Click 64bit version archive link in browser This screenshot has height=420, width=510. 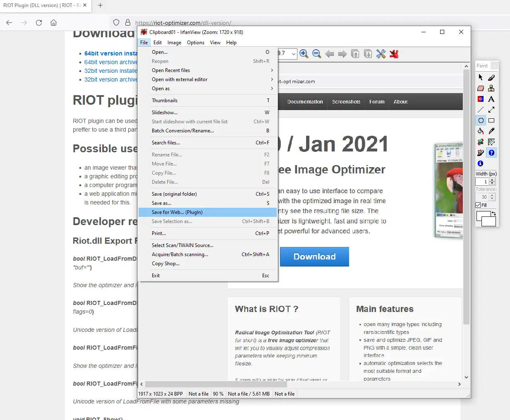click(x=111, y=62)
